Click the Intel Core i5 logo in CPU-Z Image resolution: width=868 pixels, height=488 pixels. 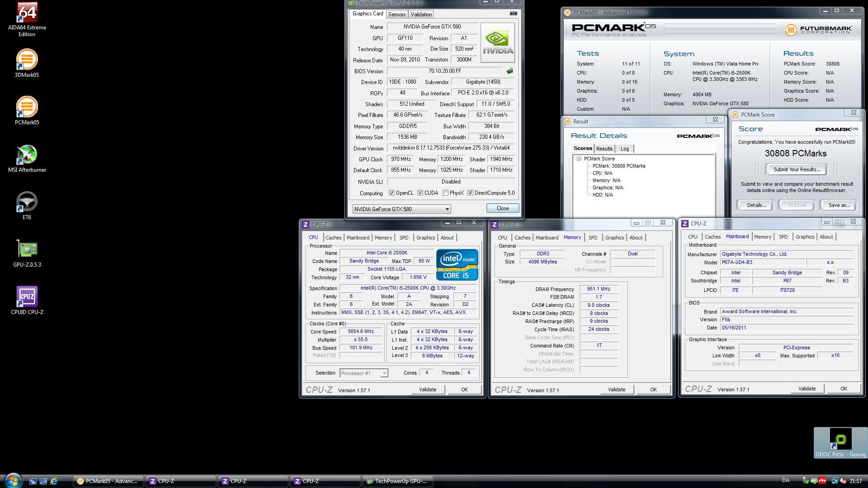click(457, 264)
